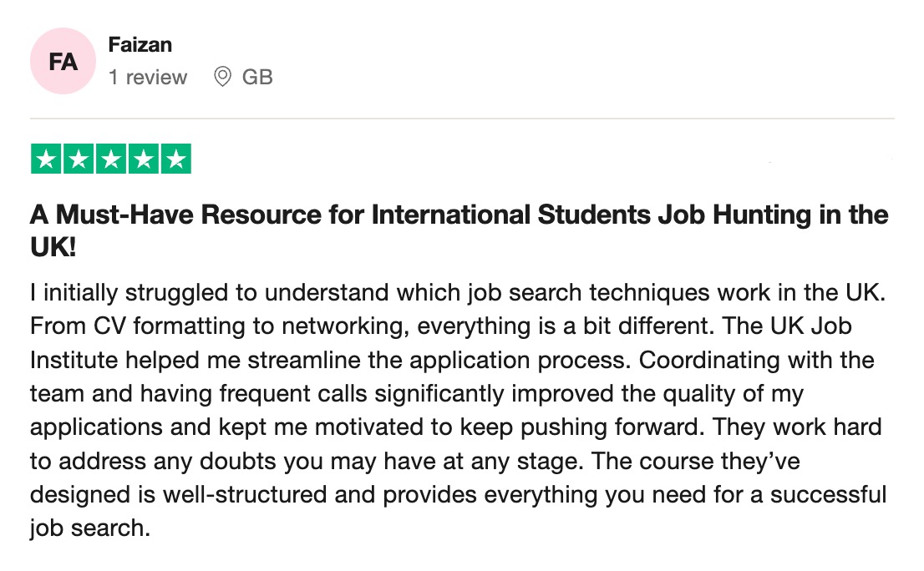Click 'International Students' in the review heading
This screenshot has height=571, width=924.
[x=511, y=215]
